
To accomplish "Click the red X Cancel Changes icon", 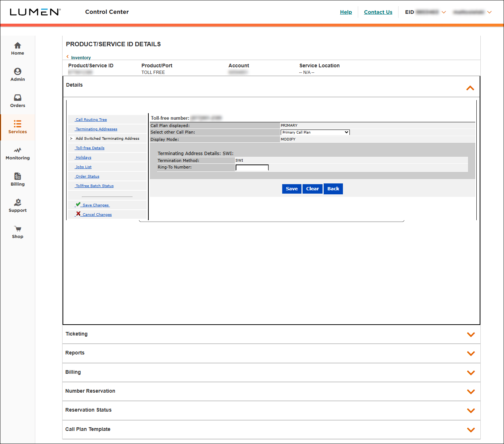I will point(79,214).
